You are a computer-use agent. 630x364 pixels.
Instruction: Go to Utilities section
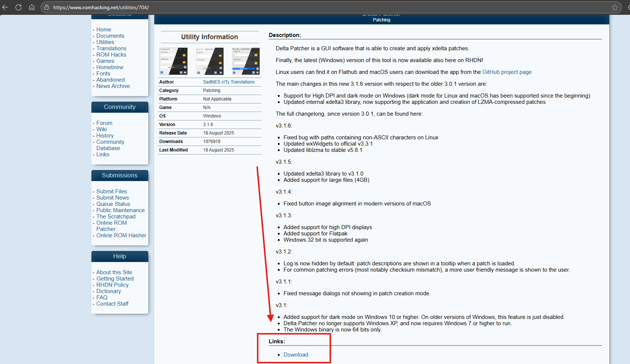point(105,42)
